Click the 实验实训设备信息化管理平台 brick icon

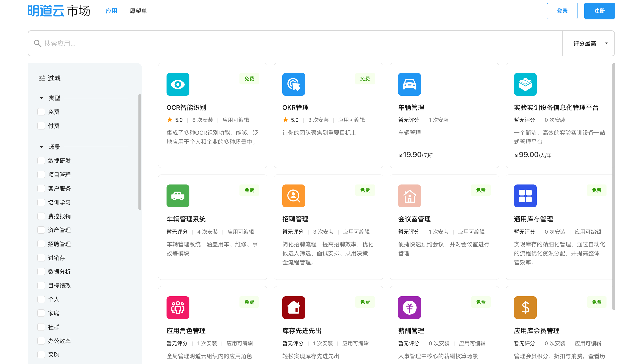coord(525,84)
